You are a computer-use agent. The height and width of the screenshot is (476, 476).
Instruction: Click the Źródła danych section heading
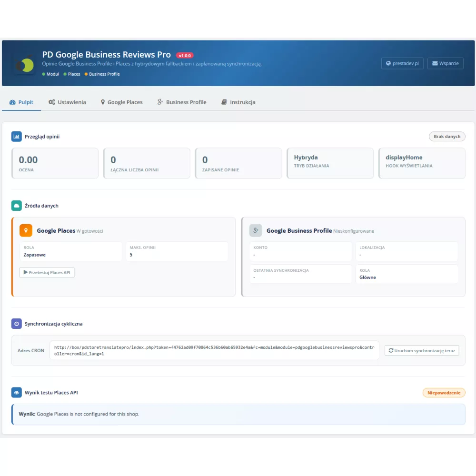(x=41, y=206)
